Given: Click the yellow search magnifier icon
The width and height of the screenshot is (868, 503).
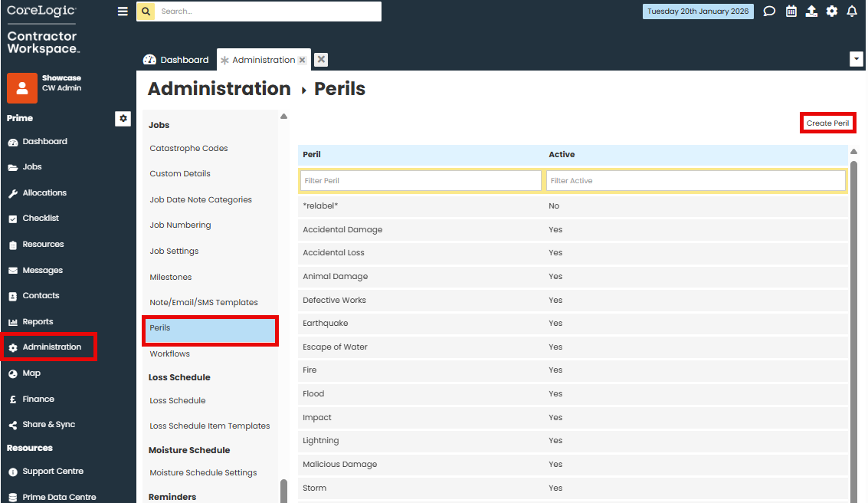Looking at the screenshot, I should click(x=146, y=11).
